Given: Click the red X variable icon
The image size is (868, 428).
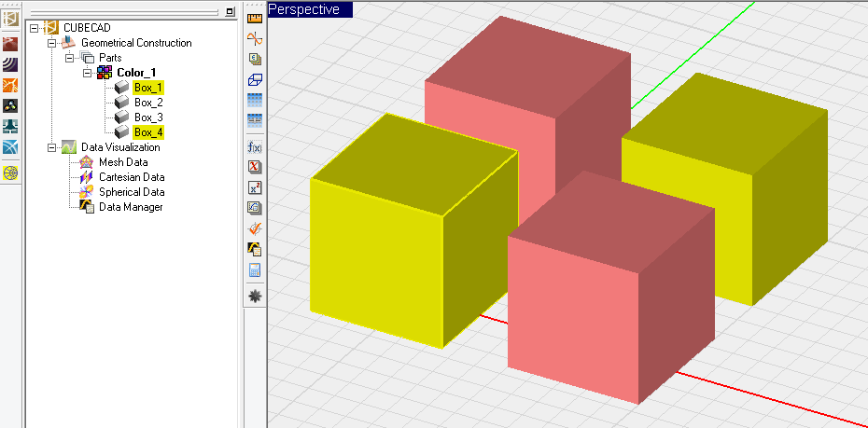Looking at the screenshot, I should click(x=254, y=167).
